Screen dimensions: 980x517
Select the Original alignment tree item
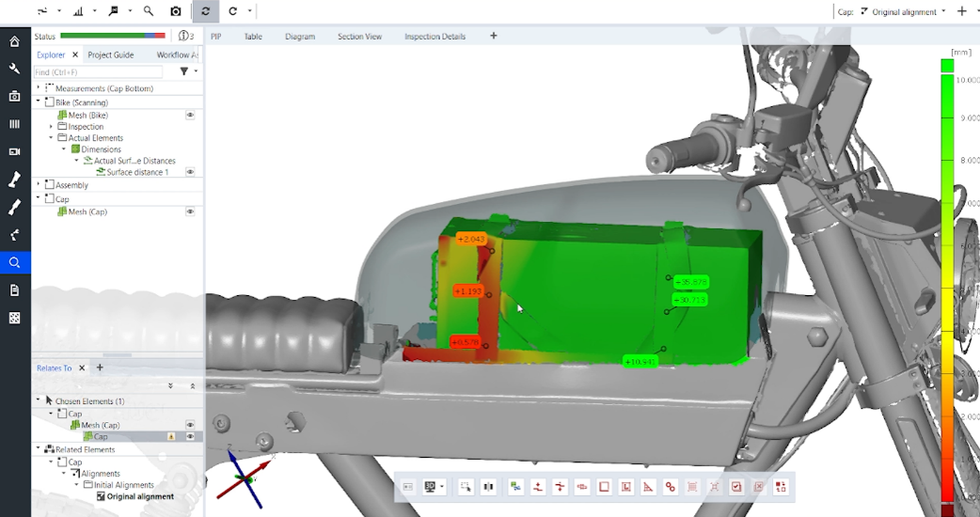pos(140,496)
